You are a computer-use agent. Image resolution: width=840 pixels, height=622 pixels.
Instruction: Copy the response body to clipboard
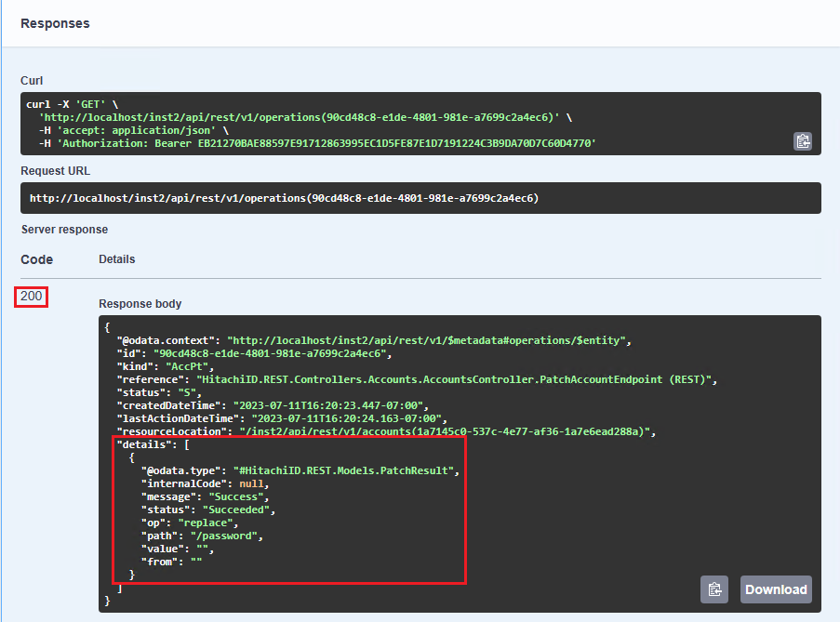coord(714,589)
